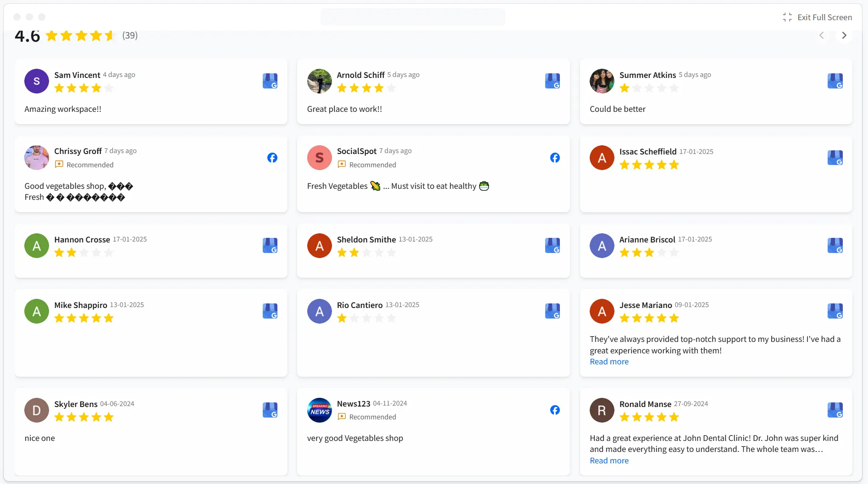868x484 pixels.
Task: Click the review count label showing 39
Action: pos(130,35)
